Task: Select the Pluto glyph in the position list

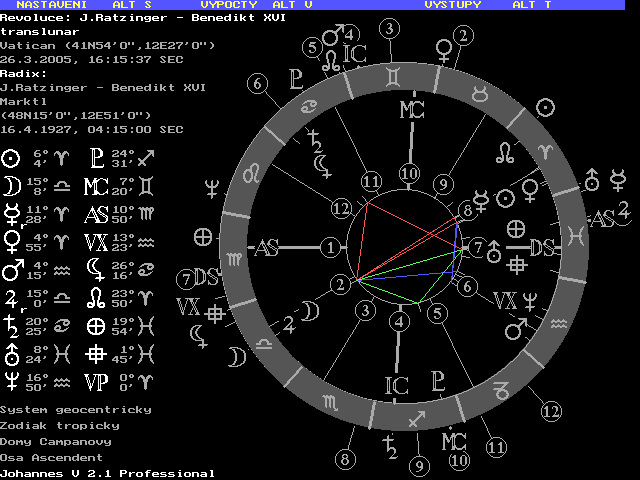Action: click(96, 158)
